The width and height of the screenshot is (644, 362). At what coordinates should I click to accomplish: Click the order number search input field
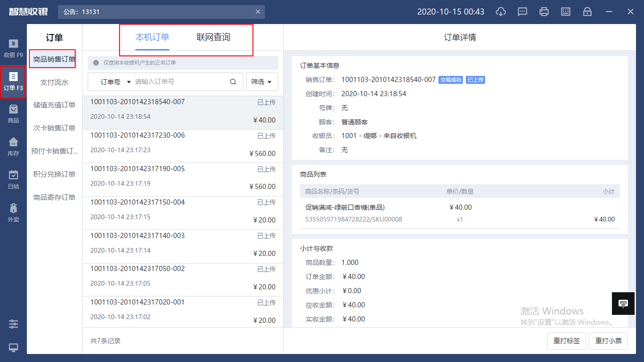tap(179, 82)
